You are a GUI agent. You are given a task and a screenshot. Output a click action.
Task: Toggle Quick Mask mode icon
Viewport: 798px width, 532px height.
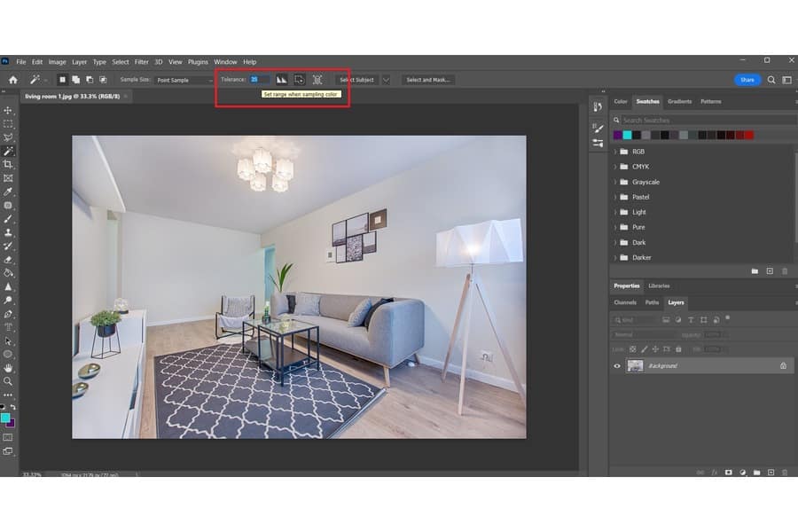pyautogui.click(x=8, y=437)
